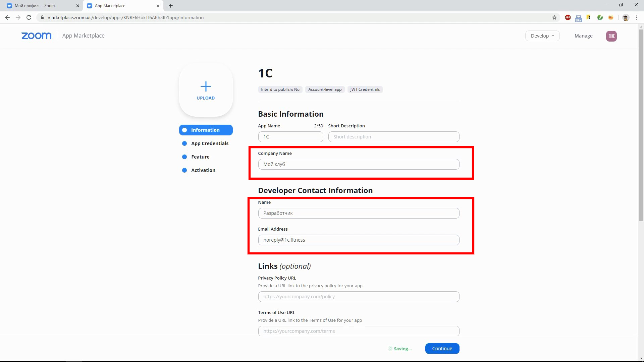Click the Company Name field

(359, 164)
